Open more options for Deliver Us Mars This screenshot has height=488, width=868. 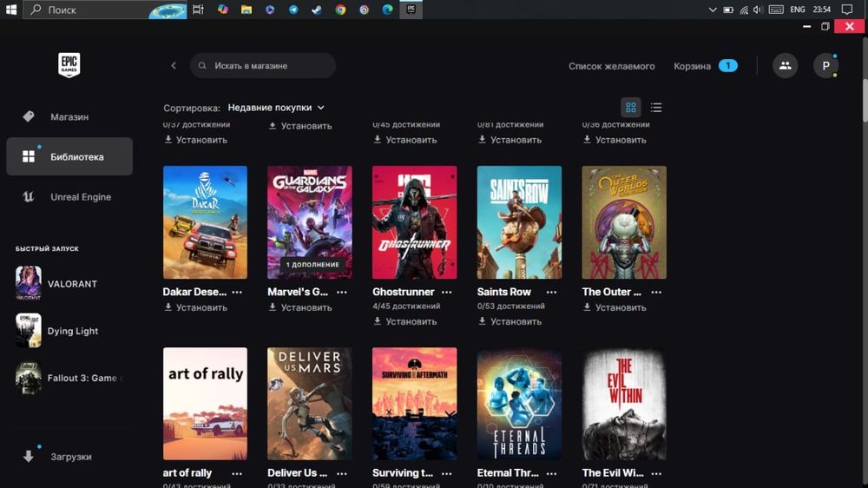click(342, 473)
